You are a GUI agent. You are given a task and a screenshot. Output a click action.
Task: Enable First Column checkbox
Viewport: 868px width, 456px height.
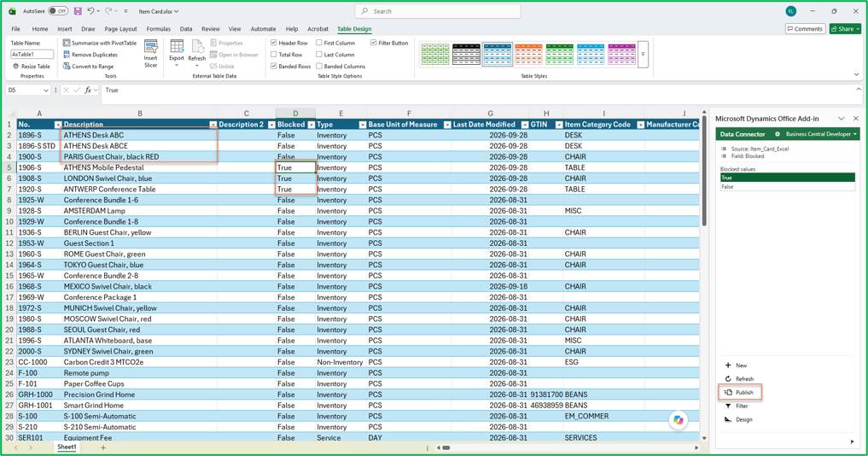coord(319,43)
